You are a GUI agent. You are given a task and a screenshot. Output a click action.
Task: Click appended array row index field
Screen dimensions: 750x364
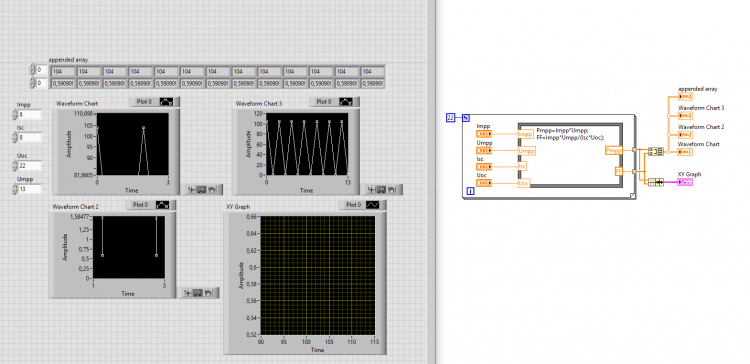click(x=42, y=70)
